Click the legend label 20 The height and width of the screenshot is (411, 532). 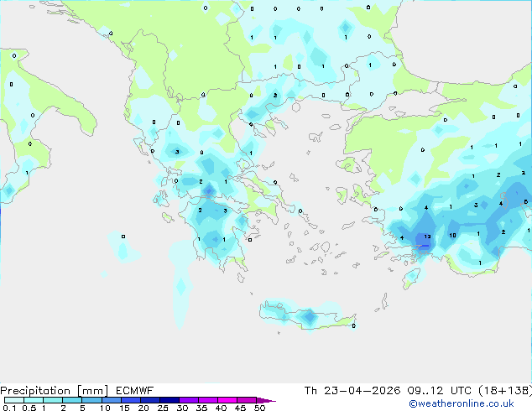[x=143, y=408]
